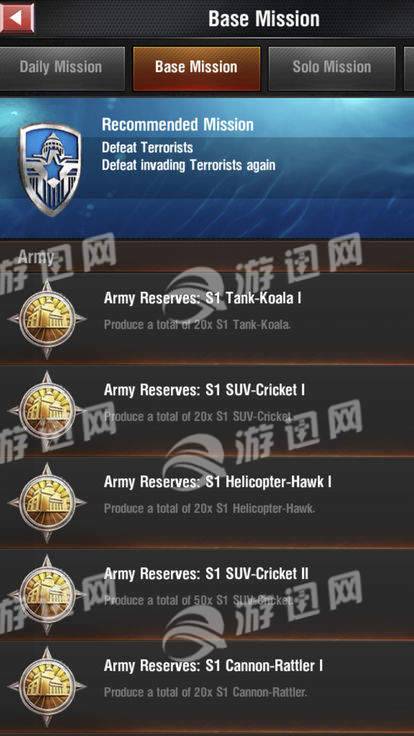Open Army Reserves: S1 SUV-Cricket I mission
The height and width of the screenshot is (736, 414).
[x=207, y=410]
